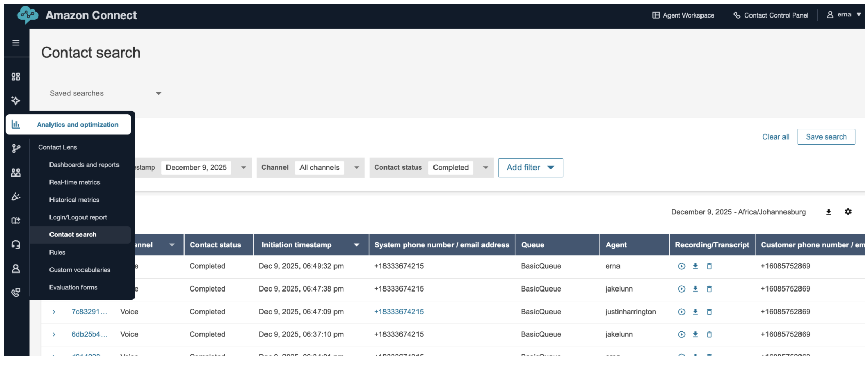This screenshot has width=868, height=376.
Task: Open the Contact status Completed dropdown
Action: pyautogui.click(x=485, y=168)
